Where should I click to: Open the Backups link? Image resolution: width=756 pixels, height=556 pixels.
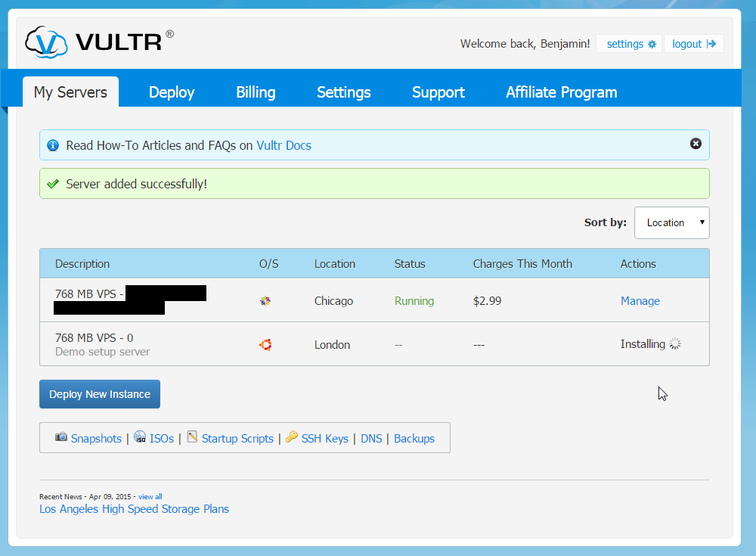pos(414,438)
